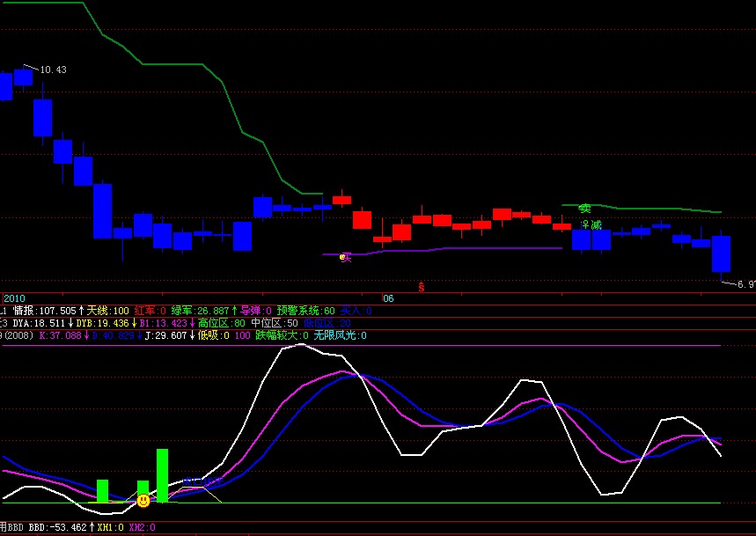Viewport: 756px width, 536px height.
Task: Click the yellow smiley face signal in the indicator panel
Action: click(x=143, y=501)
